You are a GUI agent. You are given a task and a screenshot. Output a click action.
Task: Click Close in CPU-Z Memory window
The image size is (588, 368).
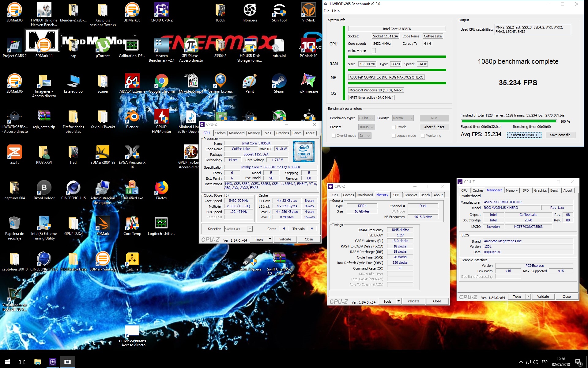click(x=437, y=301)
